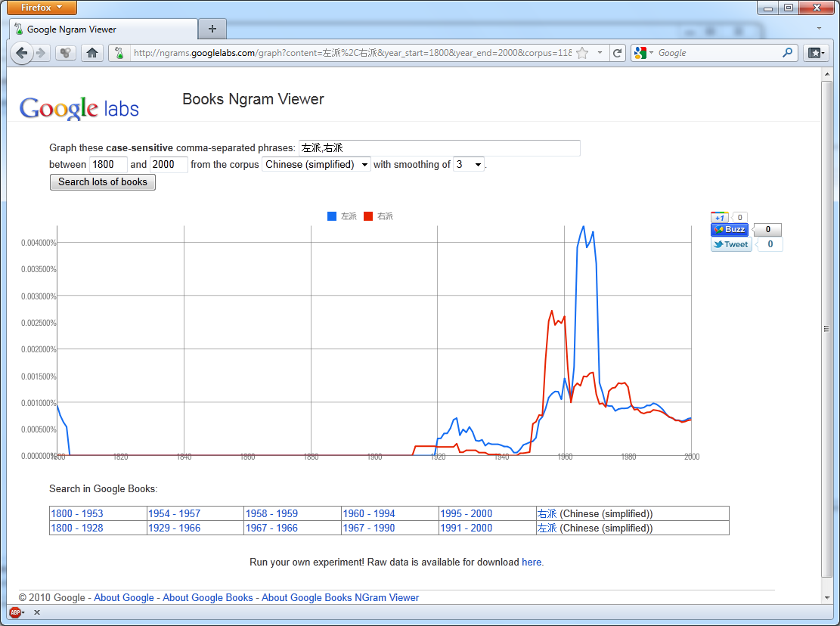Open the 1929 - 1966 link
Image resolution: width=840 pixels, height=626 pixels.
pos(174,528)
